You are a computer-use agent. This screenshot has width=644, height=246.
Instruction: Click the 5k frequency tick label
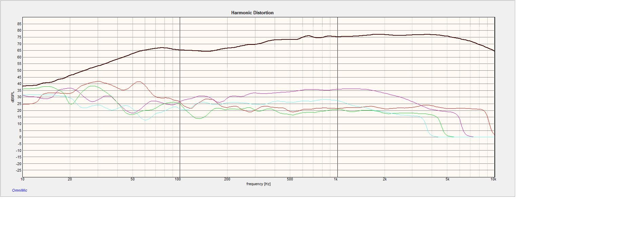pos(447,179)
